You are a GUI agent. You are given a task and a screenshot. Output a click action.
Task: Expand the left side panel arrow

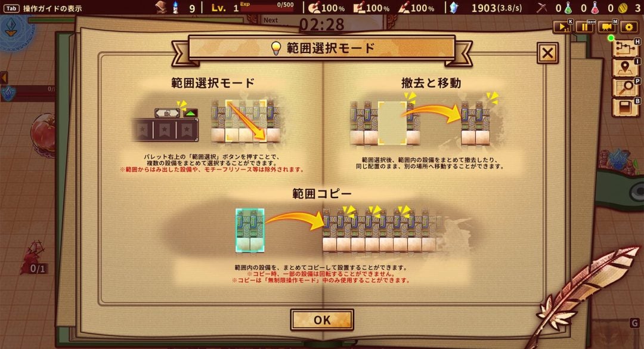click(x=4, y=78)
